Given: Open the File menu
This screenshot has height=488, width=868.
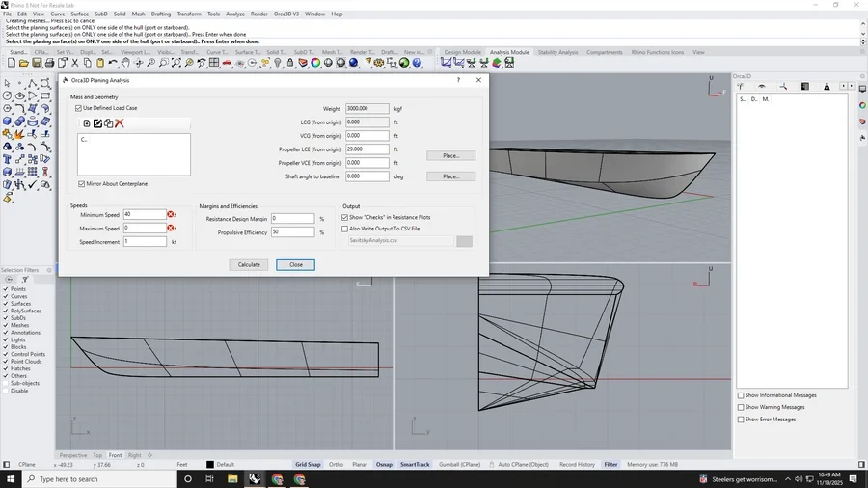Looking at the screenshot, I should pos(7,14).
